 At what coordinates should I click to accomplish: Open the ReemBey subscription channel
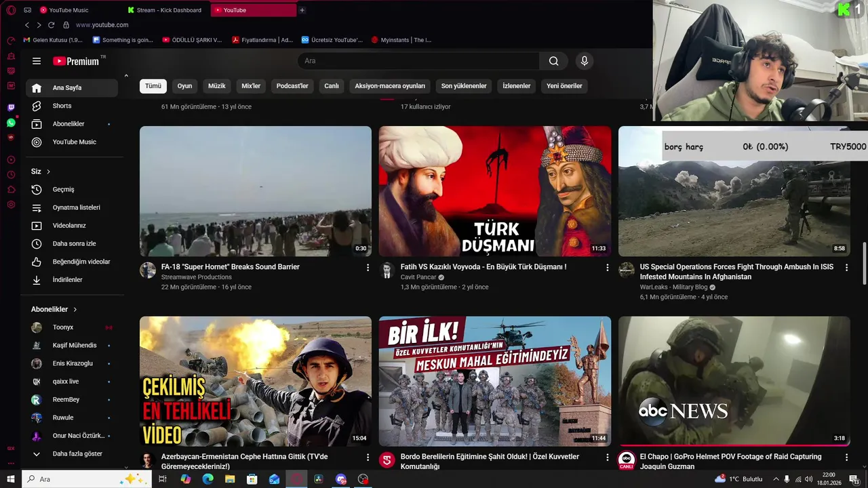pyautogui.click(x=72, y=400)
